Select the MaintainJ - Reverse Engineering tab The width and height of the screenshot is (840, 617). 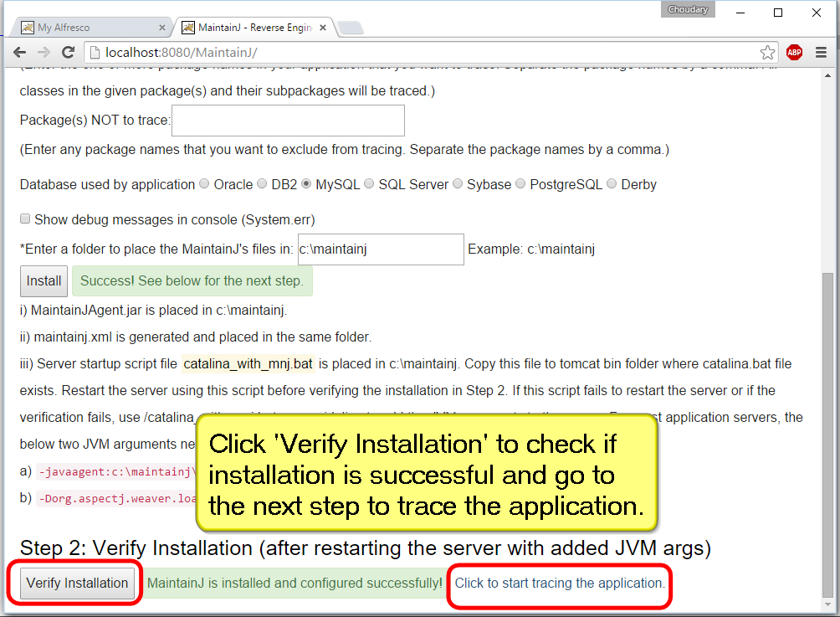251,28
